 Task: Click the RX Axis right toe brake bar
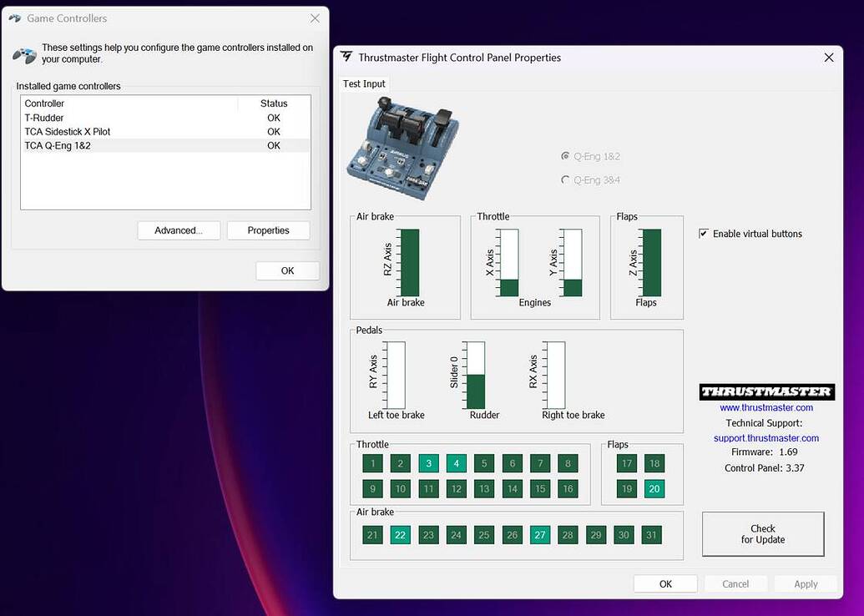click(556, 376)
